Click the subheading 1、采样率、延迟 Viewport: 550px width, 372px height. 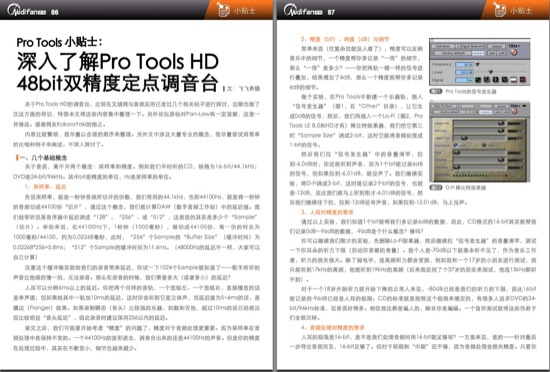click(45, 187)
